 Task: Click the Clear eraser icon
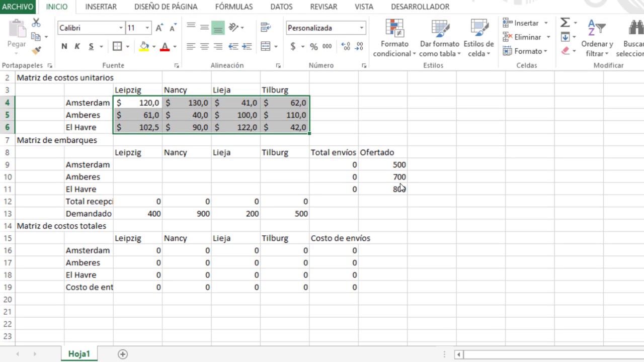565,51
